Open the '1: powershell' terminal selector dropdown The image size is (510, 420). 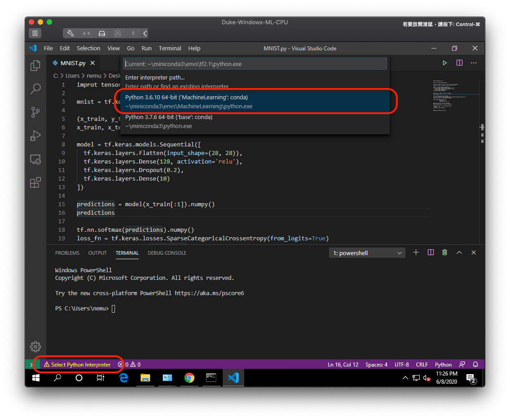coord(367,252)
